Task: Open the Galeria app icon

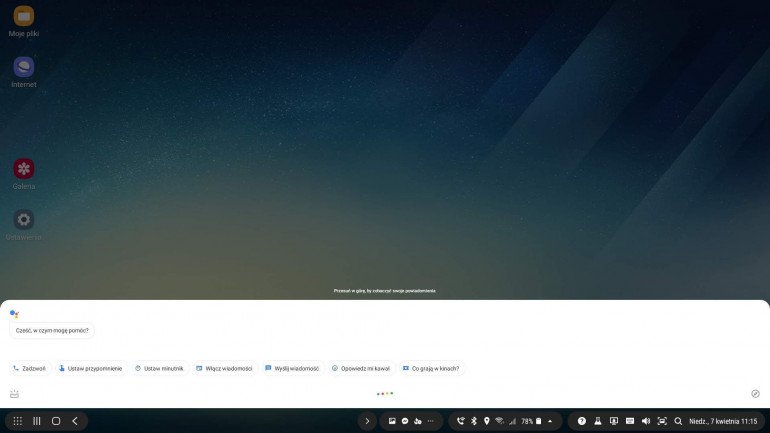Action: pyautogui.click(x=23, y=168)
